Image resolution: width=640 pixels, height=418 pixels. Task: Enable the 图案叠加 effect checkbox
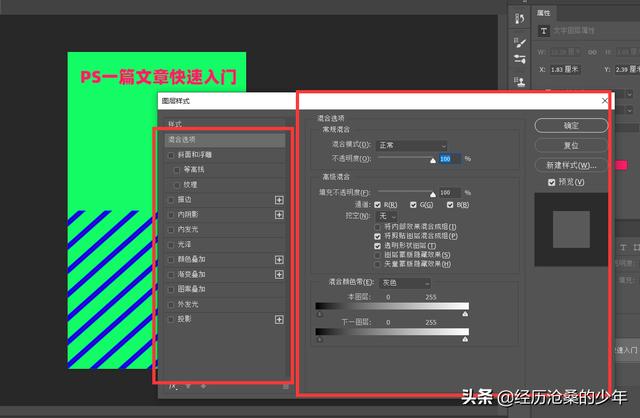click(x=171, y=289)
